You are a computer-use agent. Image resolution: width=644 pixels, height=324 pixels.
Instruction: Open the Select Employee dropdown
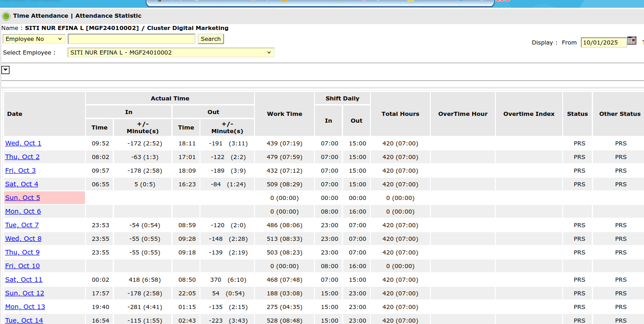171,53
